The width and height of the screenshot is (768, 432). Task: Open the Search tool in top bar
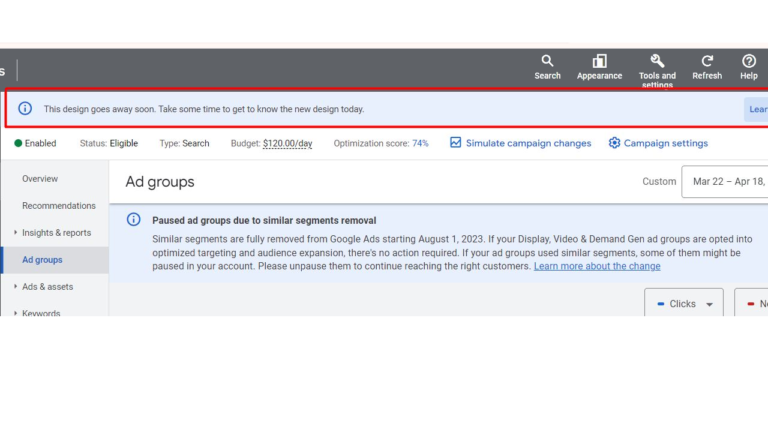[547, 67]
